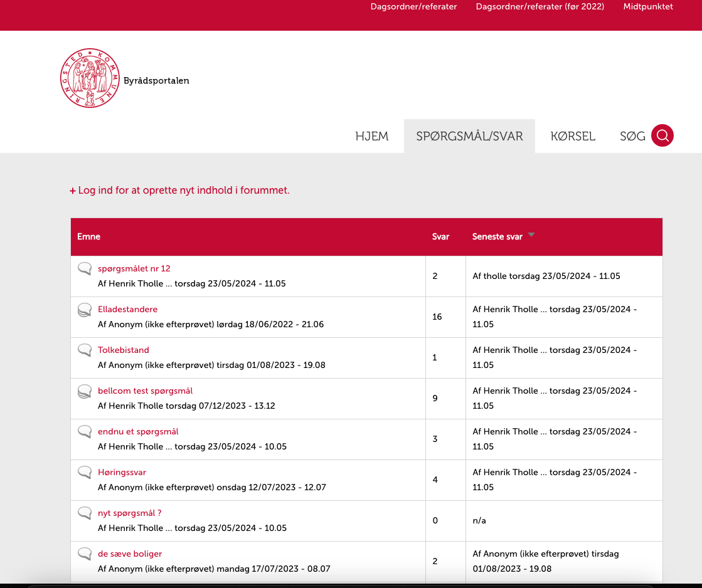
Task: Sort the table by Emne column
Action: click(x=88, y=237)
